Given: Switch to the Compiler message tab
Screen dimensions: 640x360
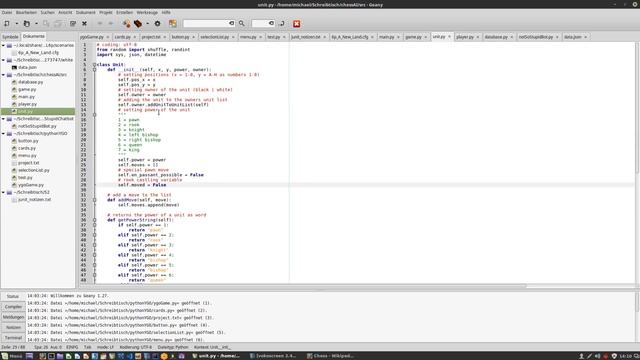Looking at the screenshot, I should [x=13, y=307].
